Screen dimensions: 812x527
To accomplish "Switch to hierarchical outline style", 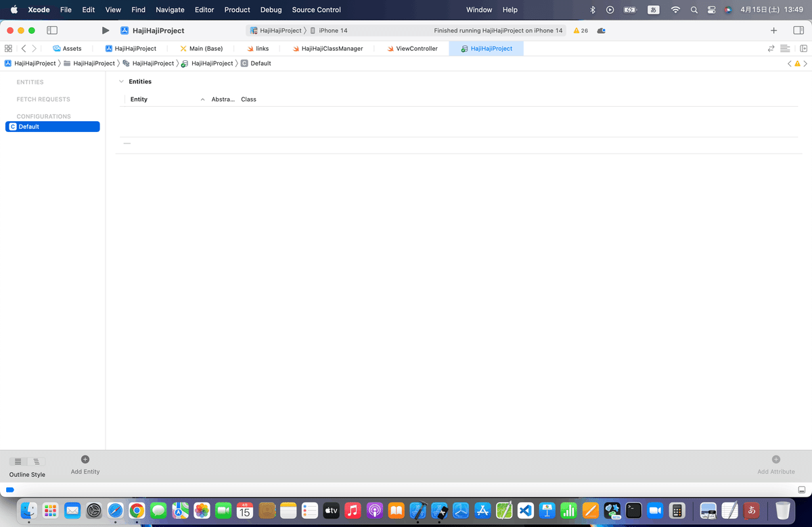I will pos(37,461).
